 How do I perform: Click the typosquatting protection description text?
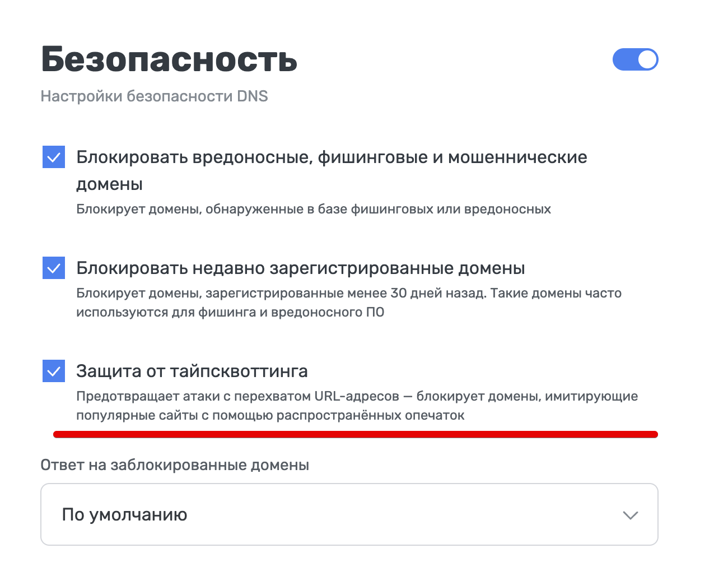click(357, 406)
